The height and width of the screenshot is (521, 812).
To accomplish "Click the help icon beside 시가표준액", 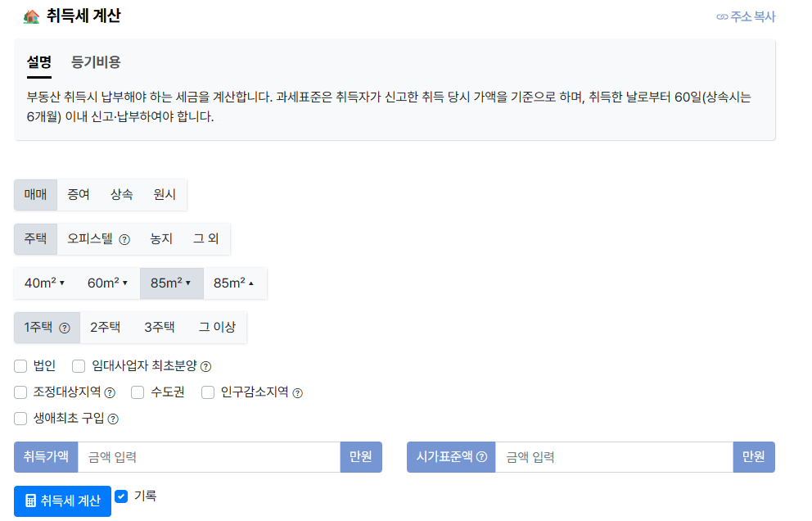I will [x=482, y=457].
